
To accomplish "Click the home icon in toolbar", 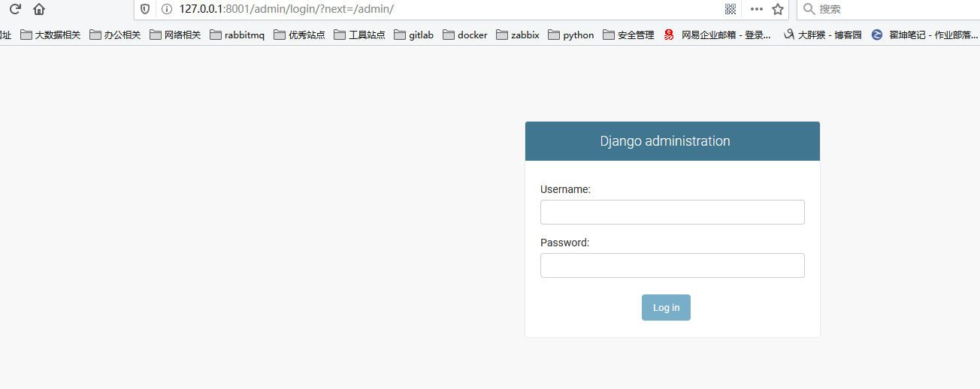I will pyautogui.click(x=39, y=9).
